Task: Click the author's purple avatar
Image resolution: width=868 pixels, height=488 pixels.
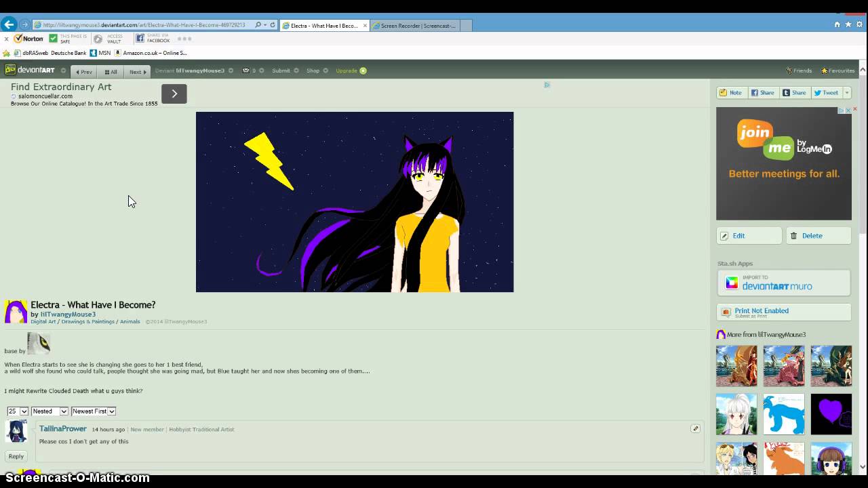Action: tap(16, 312)
